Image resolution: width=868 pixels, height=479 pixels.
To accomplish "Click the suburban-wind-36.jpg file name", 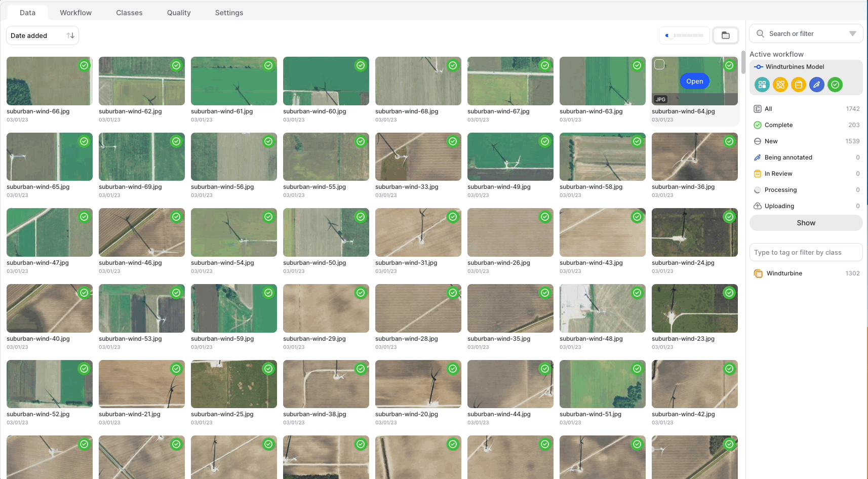I will point(683,187).
